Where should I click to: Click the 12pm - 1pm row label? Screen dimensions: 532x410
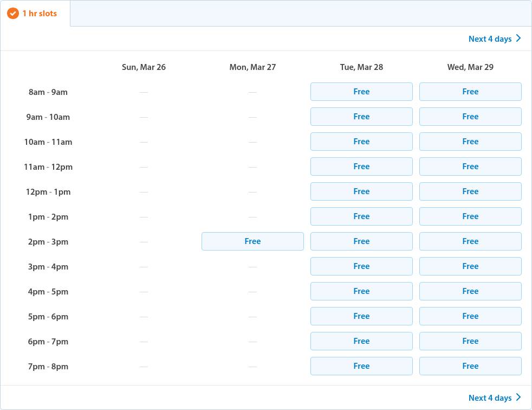48,192
